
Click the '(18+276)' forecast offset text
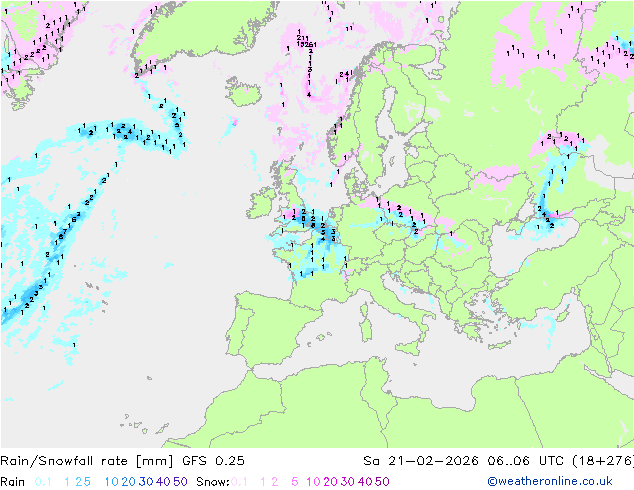click(603, 461)
